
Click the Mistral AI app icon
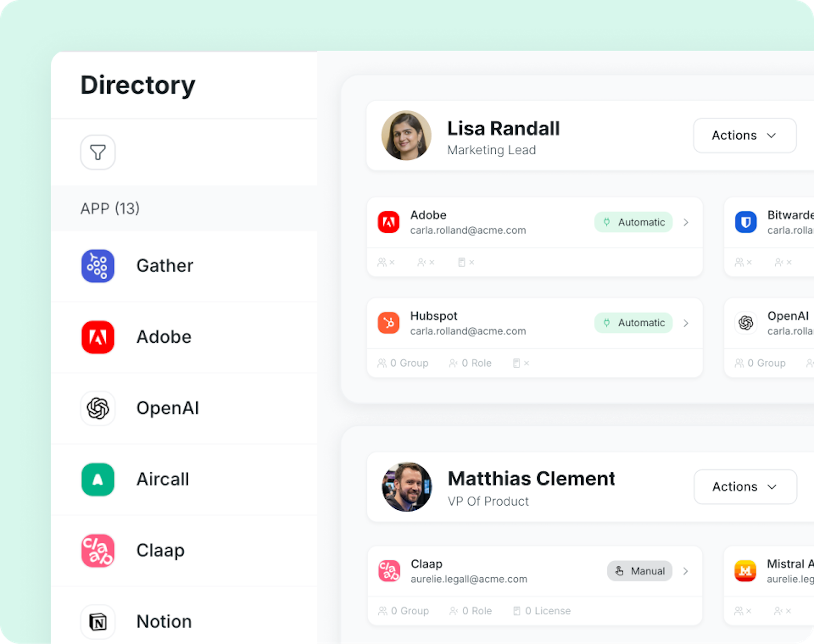[x=745, y=571]
